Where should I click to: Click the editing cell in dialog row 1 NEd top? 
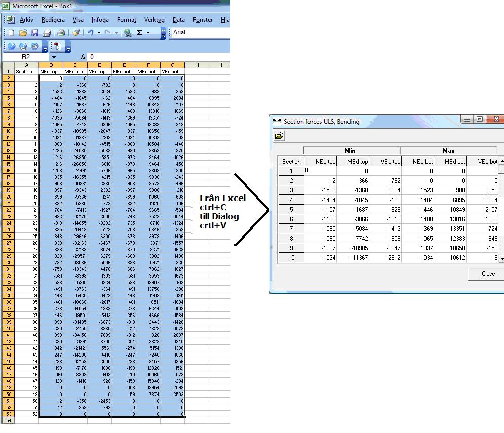321,171
